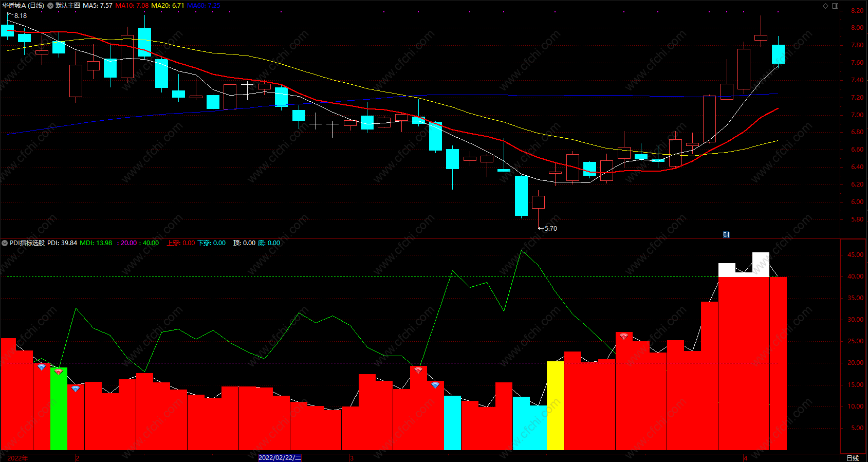The height and width of the screenshot is (462, 868).
Task: Click the 上穿: 0.00 value
Action: tap(181, 243)
